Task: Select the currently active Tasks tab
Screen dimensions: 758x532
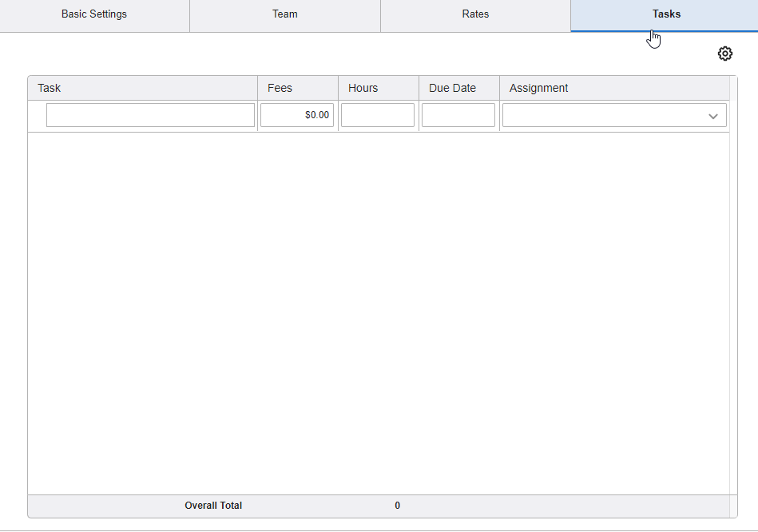Action: 665,14
